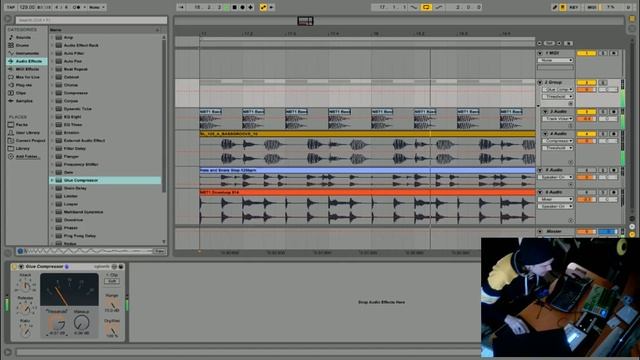The image size is (640, 360).
Task: Toggle the yellow automation arm icon
Action: [263, 7]
